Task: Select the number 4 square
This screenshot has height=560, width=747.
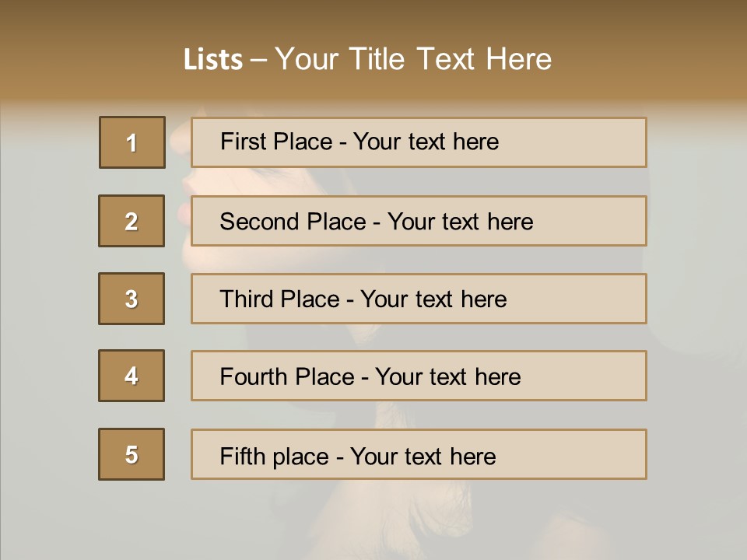Action: coord(132,376)
